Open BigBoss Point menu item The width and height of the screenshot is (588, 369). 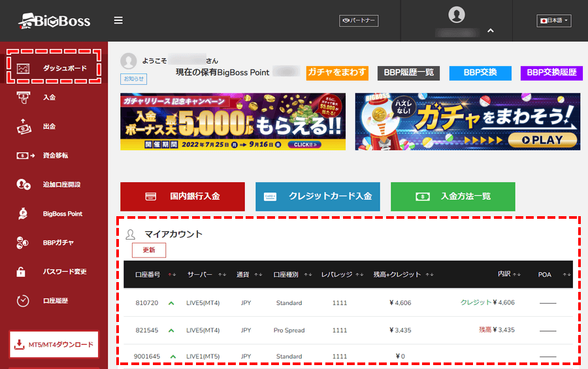[x=63, y=214]
